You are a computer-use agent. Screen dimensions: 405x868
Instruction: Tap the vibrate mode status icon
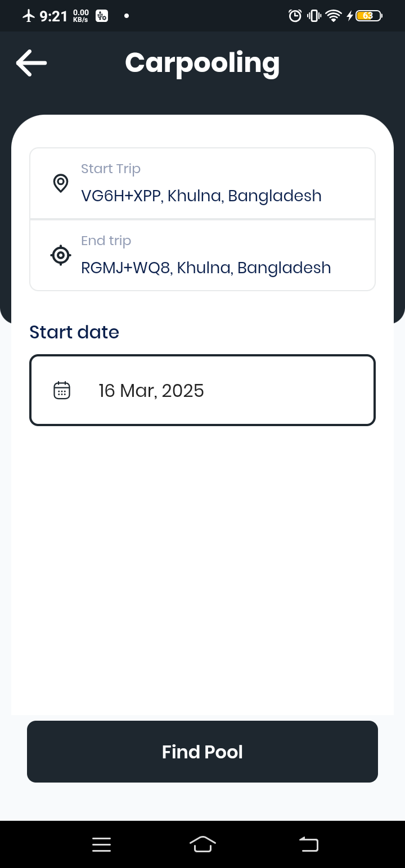pyautogui.click(x=313, y=16)
